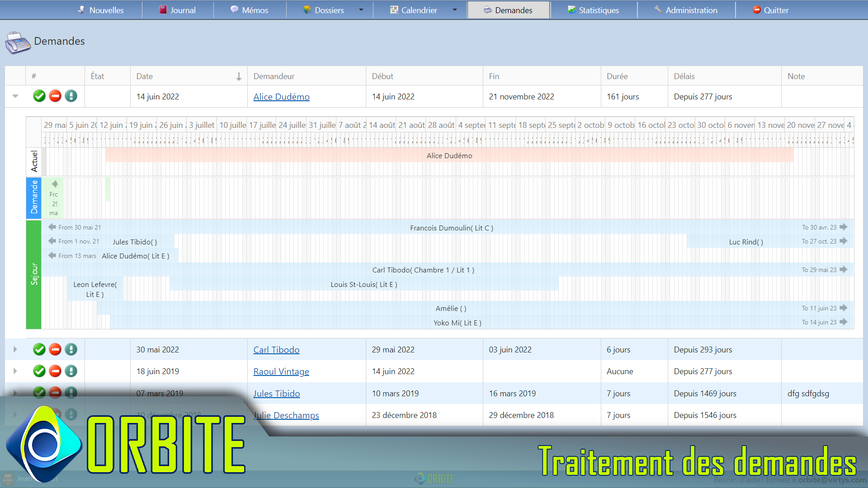868x488 pixels.
Task: Click alert icon on Carl Tibodo row
Action: pos(71,349)
